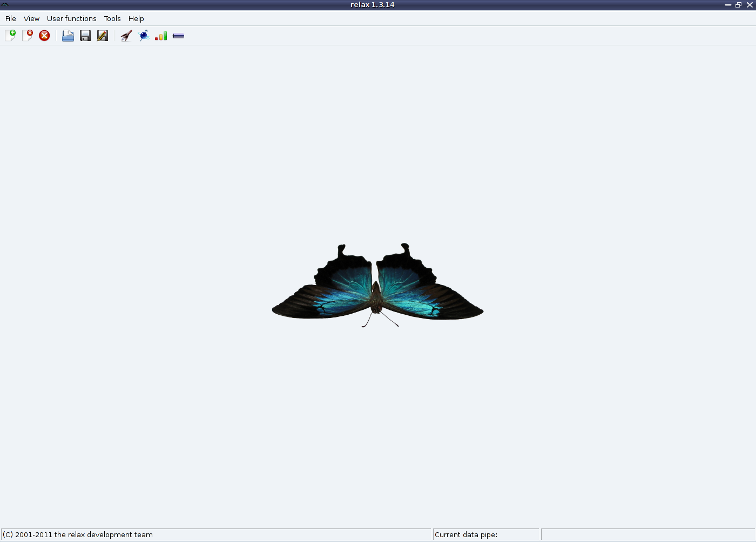
Task: Click the relax 1.3.14 title bar
Action: point(372,5)
